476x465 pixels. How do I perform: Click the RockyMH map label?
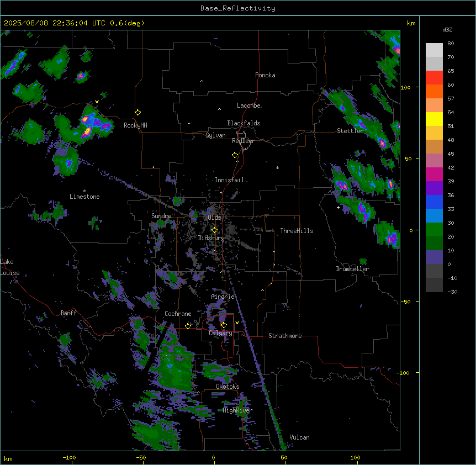pos(135,125)
